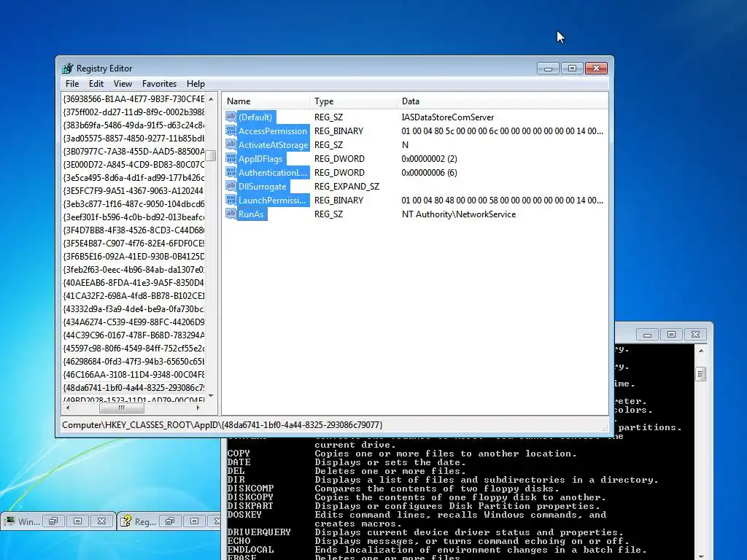Click the minimized Reg... window icon

pos(125,521)
